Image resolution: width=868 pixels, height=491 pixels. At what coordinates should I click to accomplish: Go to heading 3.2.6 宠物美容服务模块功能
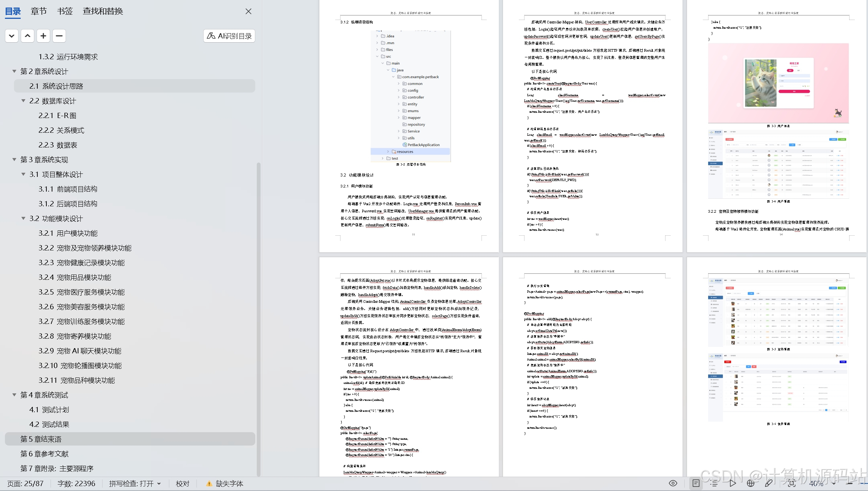point(81,307)
